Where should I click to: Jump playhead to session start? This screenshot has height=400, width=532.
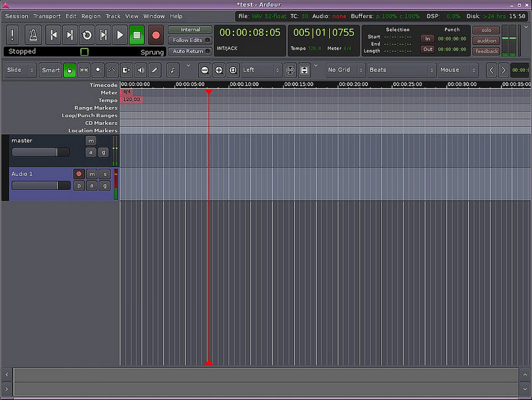click(x=54, y=35)
